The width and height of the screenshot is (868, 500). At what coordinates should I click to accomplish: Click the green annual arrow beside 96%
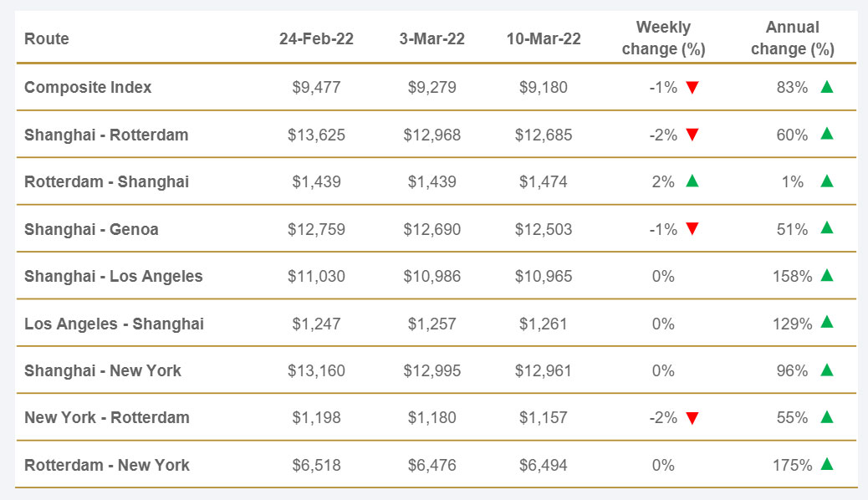(827, 370)
